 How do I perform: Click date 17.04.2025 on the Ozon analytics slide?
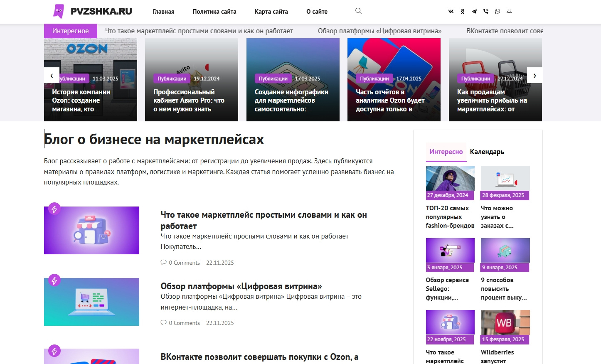tap(409, 79)
